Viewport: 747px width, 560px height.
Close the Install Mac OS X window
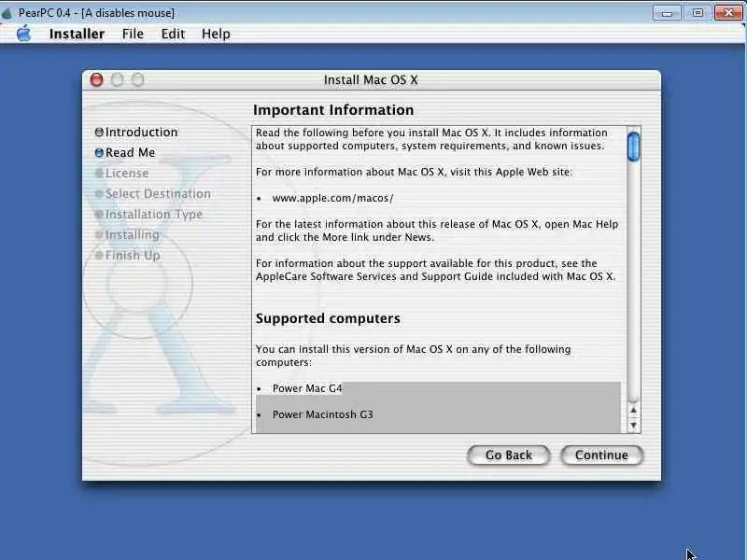(x=97, y=79)
